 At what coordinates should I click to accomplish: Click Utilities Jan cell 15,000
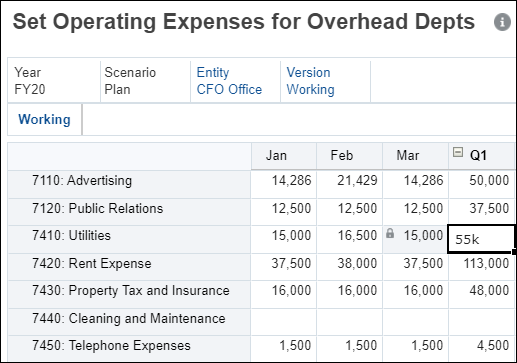284,239
